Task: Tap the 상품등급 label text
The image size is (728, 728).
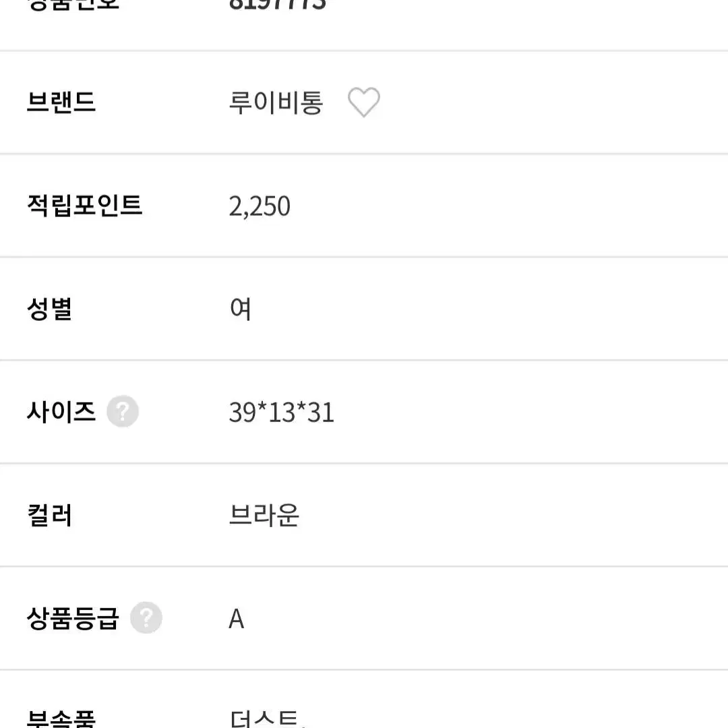Action: pyautogui.click(x=73, y=618)
